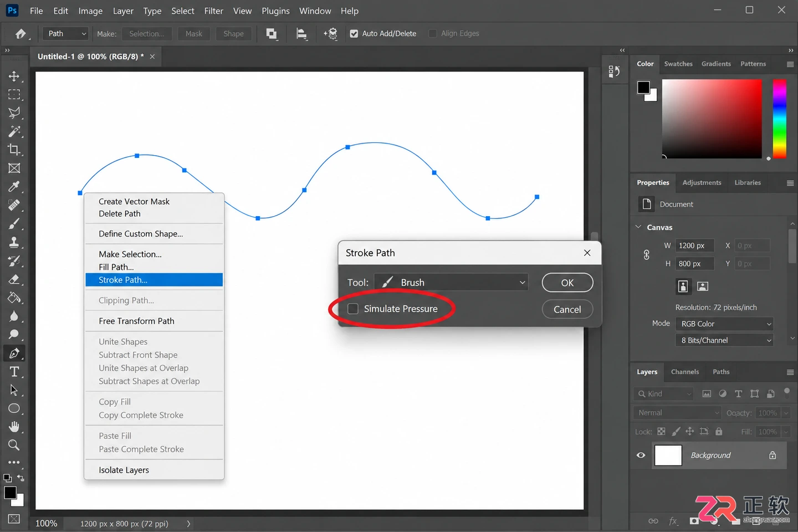
Task: Choose Stroke Path... from context menu
Action: [x=154, y=280]
